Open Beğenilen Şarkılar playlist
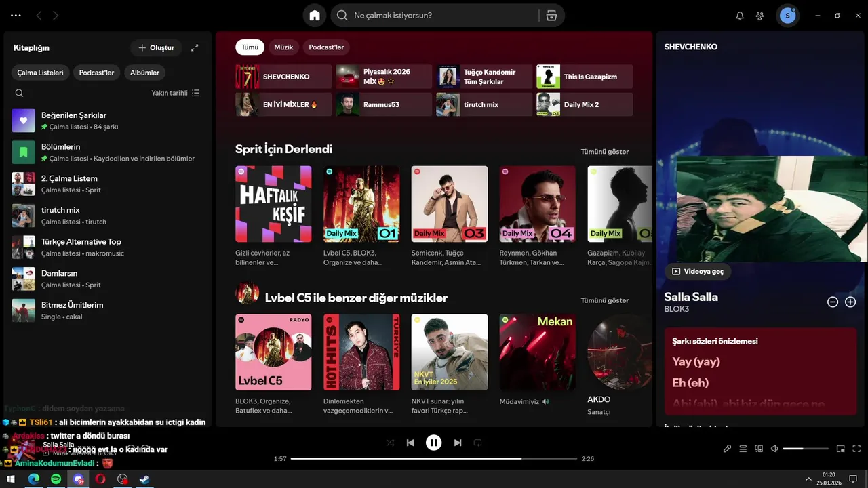 coord(108,121)
